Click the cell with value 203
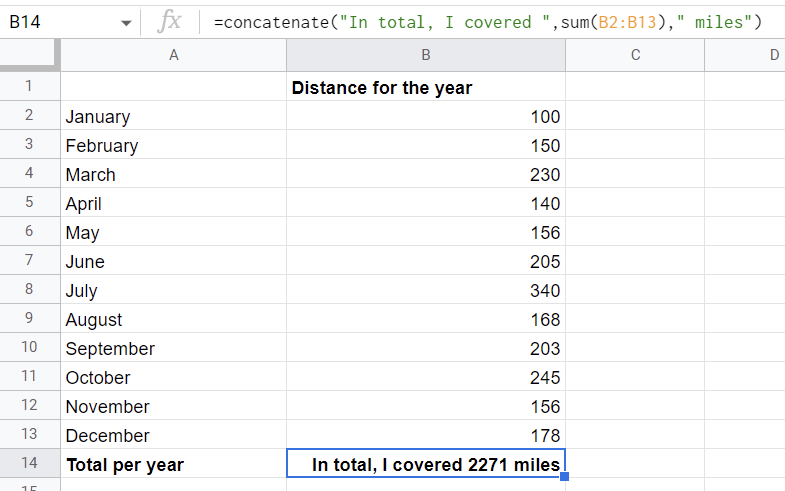Image resolution: width=785 pixels, height=491 pixels. (x=426, y=348)
